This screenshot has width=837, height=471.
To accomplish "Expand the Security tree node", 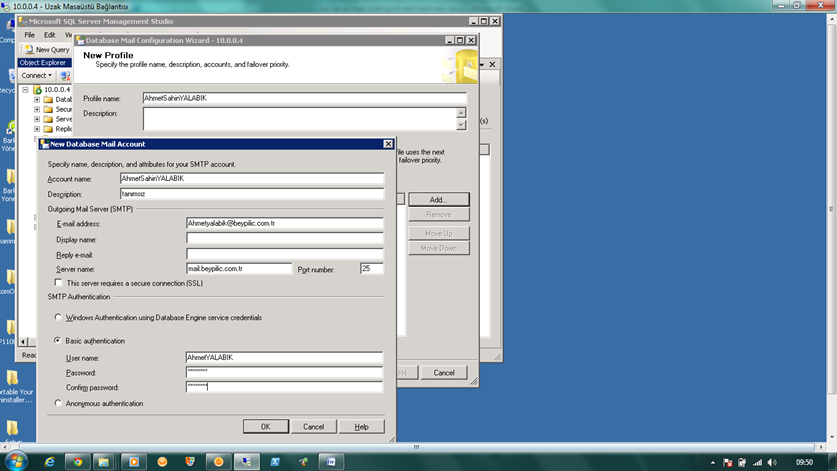I will tap(37, 109).
